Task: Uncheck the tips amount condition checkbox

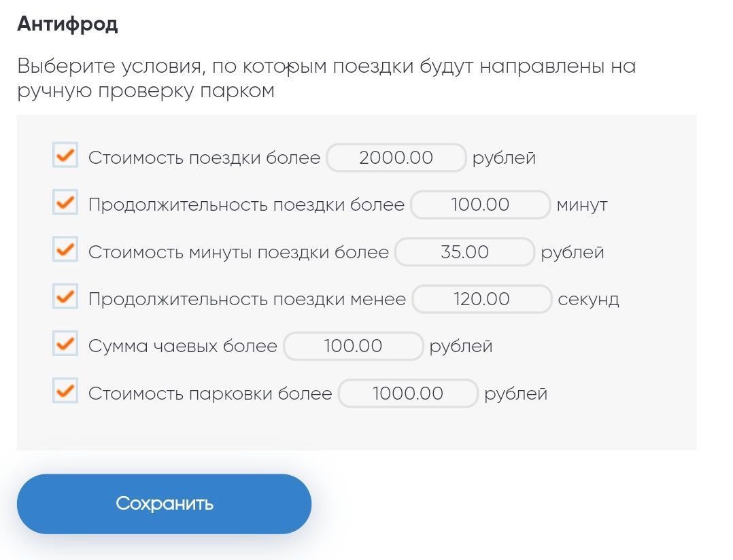Action: [65, 344]
